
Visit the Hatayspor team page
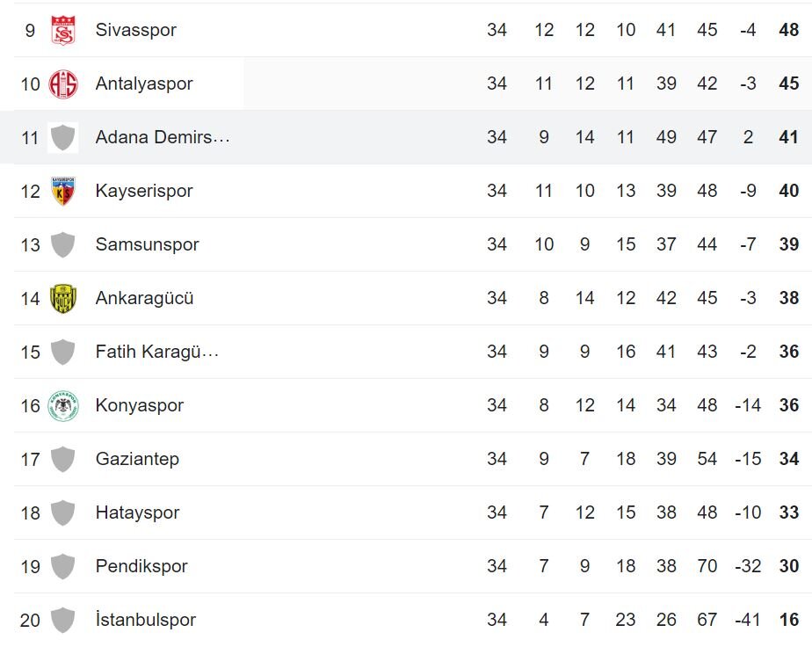pos(137,513)
